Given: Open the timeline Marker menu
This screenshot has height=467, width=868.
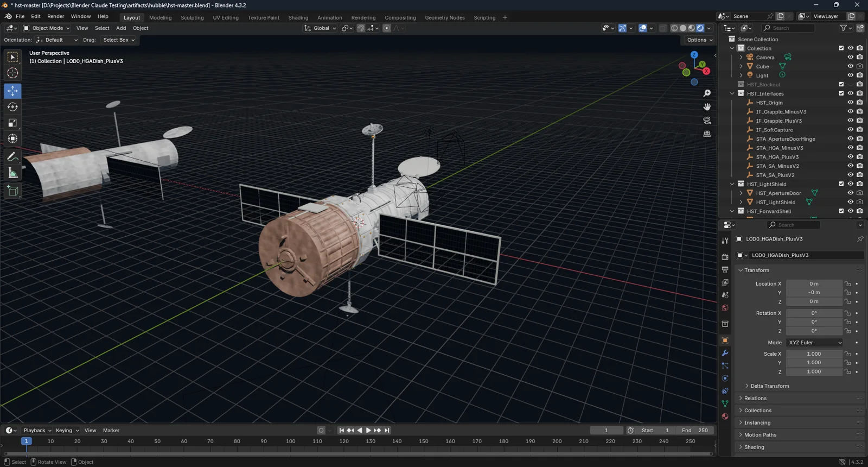Looking at the screenshot, I should pyautogui.click(x=111, y=431).
